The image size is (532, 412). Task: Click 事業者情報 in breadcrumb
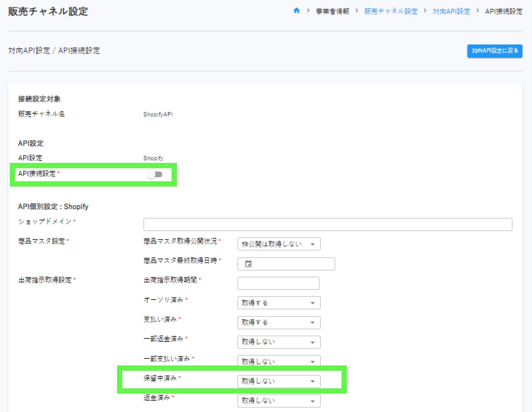point(332,11)
